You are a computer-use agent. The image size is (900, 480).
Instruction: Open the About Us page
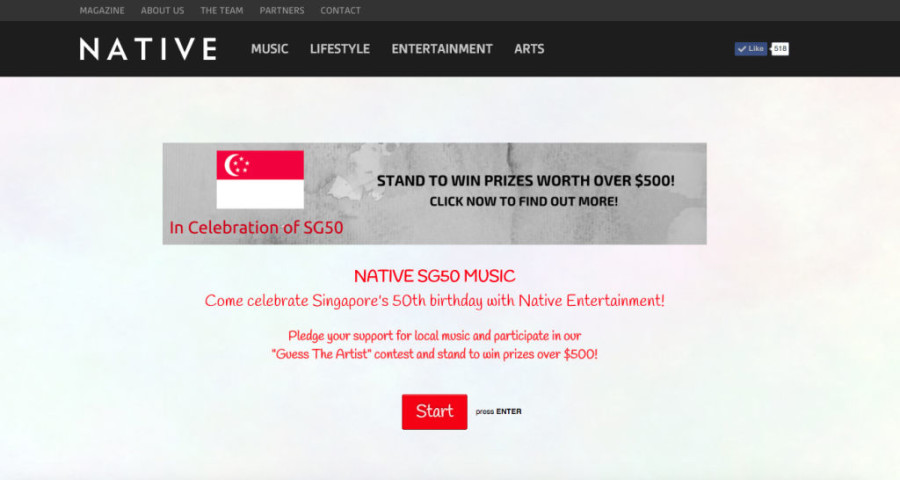(162, 10)
